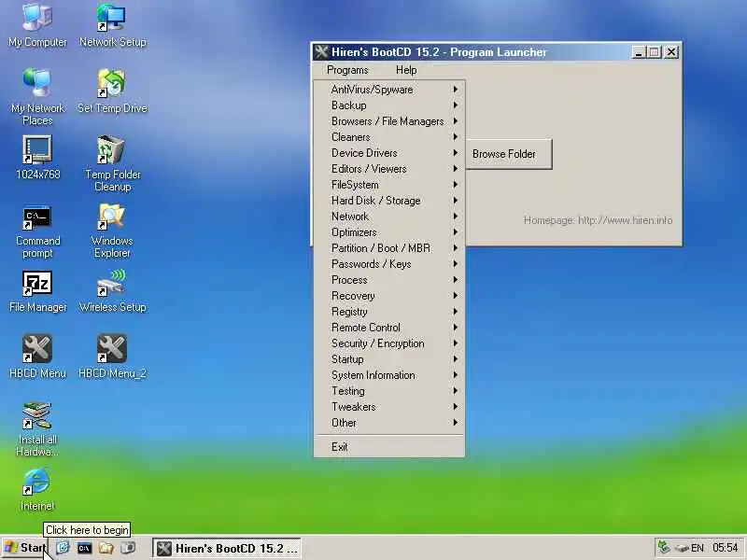Click Hiren's BootCD 15.2 taskbar button
Viewport: 747px width, 560px height.
click(227, 549)
